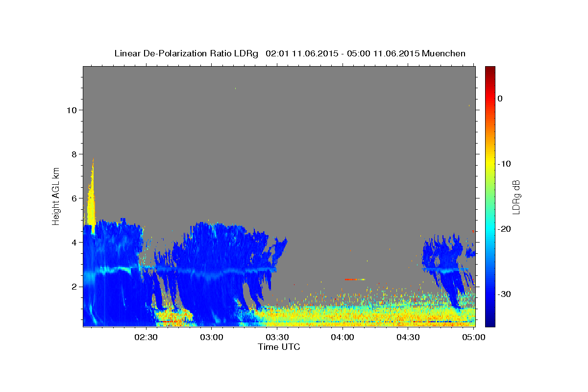The image size is (588, 392).
Task: Click the height tick label 10
Action: 71,110
